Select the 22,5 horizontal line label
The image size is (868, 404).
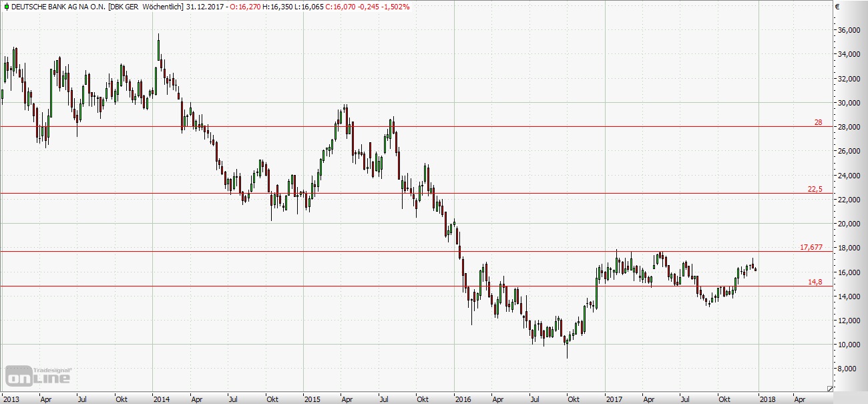(x=815, y=189)
